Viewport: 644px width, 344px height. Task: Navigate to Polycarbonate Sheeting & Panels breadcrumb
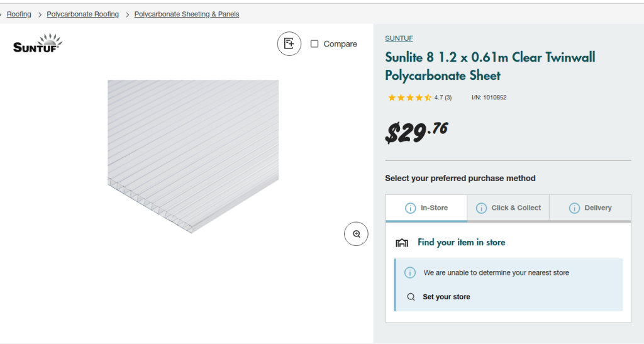[x=187, y=14]
